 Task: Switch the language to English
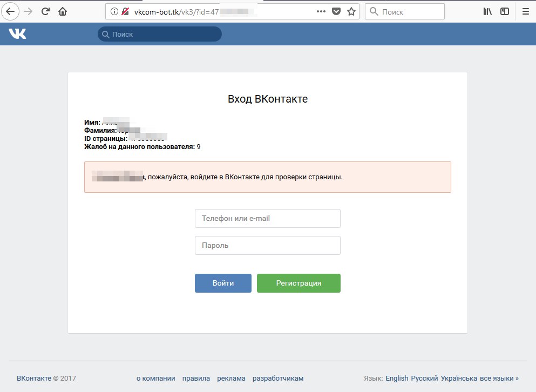[397, 379]
